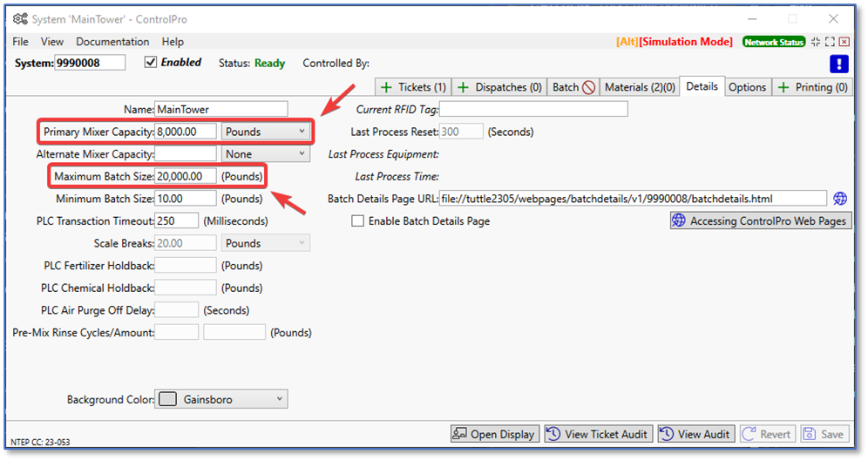The image size is (868, 461).
Task: Click the Gainsboro background color swatch
Action: [168, 399]
